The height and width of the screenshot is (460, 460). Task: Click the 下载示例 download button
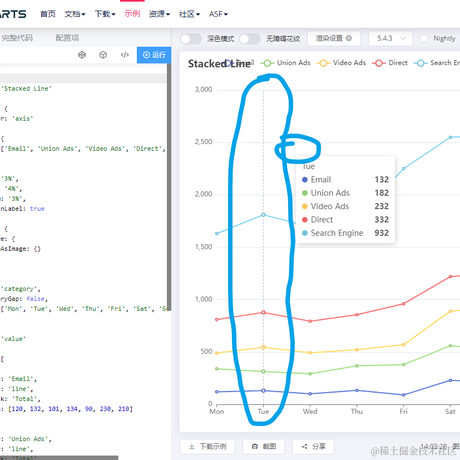[x=207, y=446]
